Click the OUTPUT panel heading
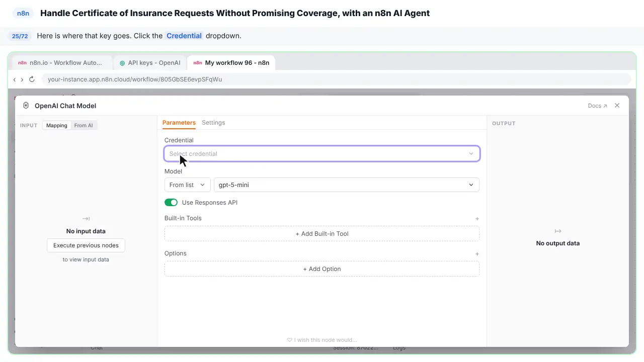Viewport: 644px width, 362px height. [x=504, y=123]
